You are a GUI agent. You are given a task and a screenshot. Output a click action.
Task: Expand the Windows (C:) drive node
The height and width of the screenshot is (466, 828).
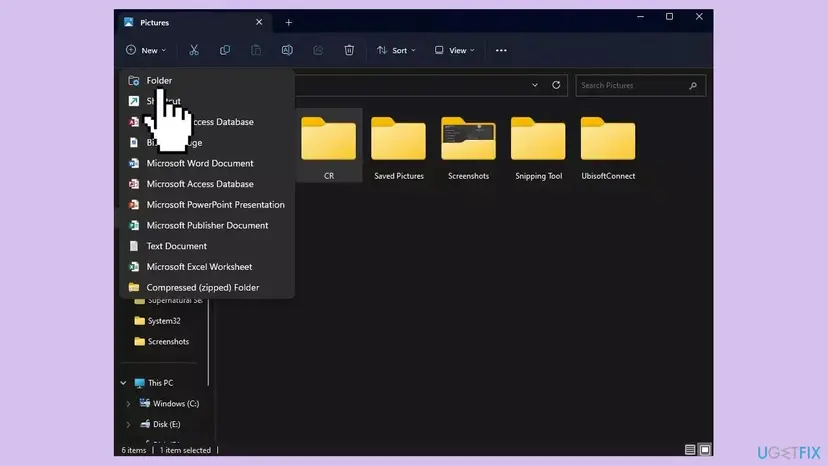pos(128,404)
